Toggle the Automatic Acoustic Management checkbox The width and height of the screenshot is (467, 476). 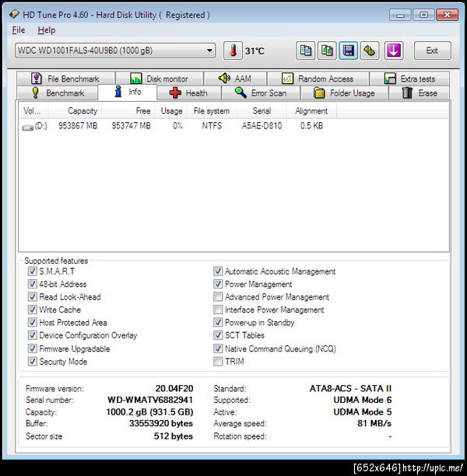(x=218, y=271)
